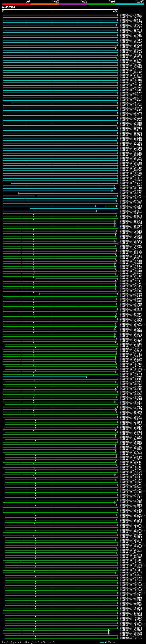Click the UniRef100_P17784 label

click(x=131, y=261)
